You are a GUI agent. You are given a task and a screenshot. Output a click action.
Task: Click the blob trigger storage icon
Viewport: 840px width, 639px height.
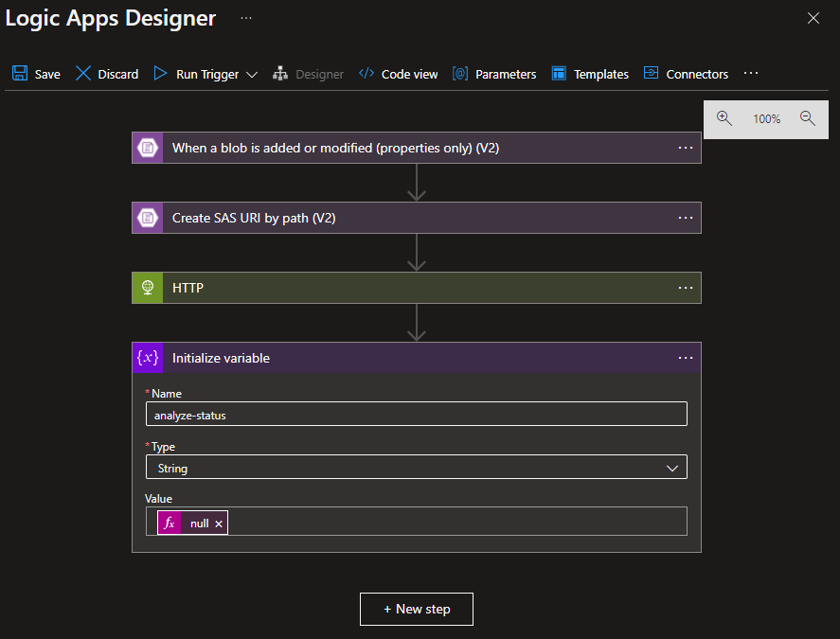tap(147, 148)
